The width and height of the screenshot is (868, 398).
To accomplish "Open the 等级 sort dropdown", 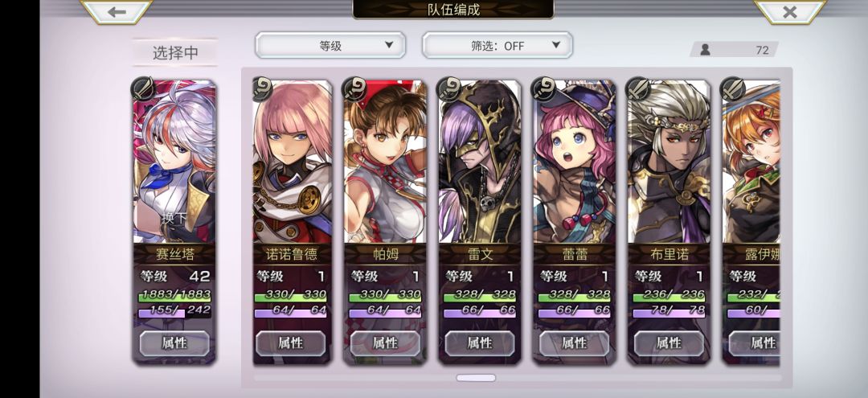I will [330, 45].
